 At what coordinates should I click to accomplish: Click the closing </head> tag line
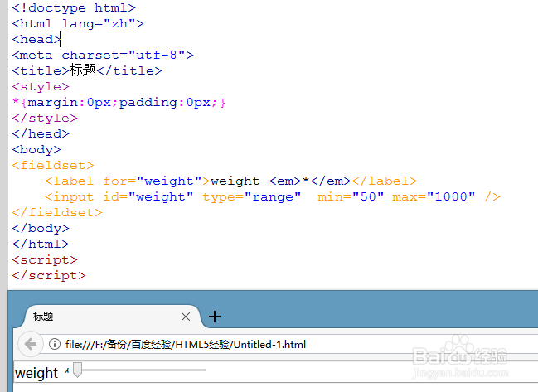(x=41, y=133)
